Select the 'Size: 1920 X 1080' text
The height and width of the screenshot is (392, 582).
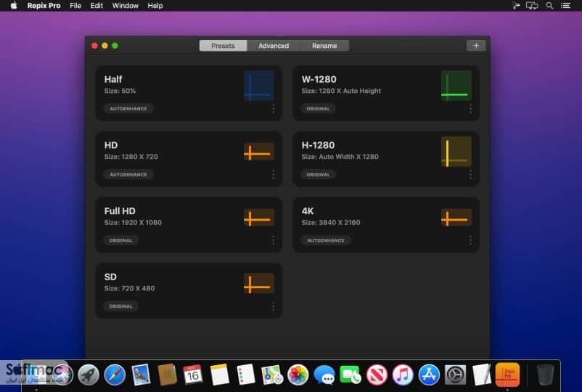pyautogui.click(x=133, y=222)
